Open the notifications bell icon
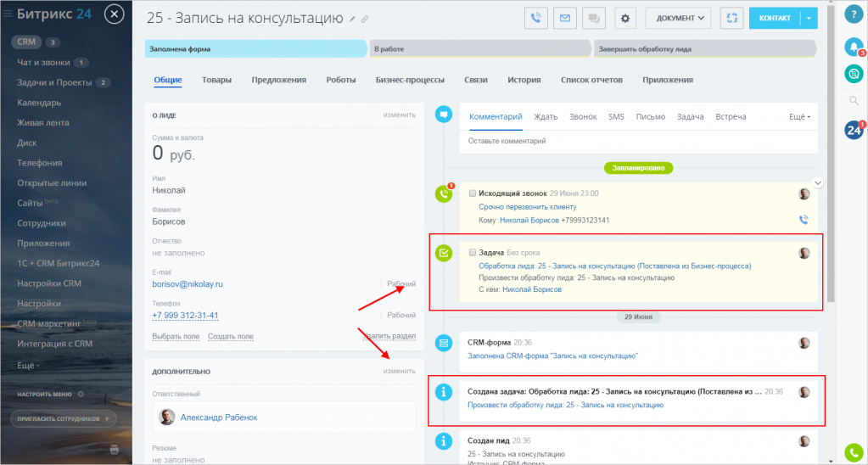The image size is (868, 465). pyautogui.click(x=854, y=48)
